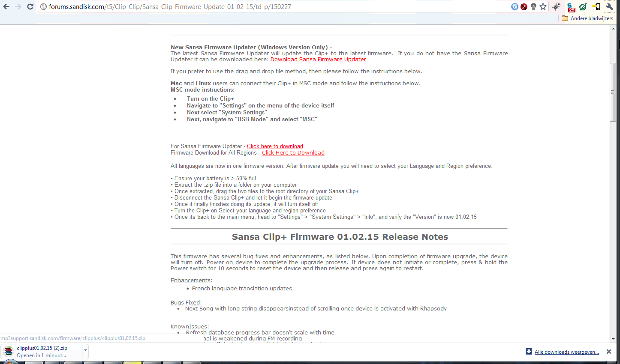Click the scrollbar down arrow
Viewport: 620px width, 364px height.
pyautogui.click(x=613, y=339)
